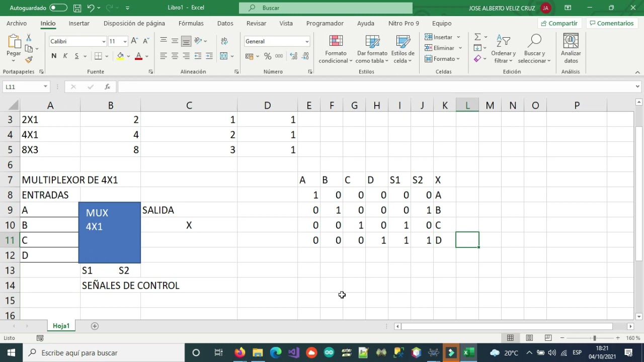Click the Insert Function fx icon
The width and height of the screenshot is (644, 362).
[107, 87]
